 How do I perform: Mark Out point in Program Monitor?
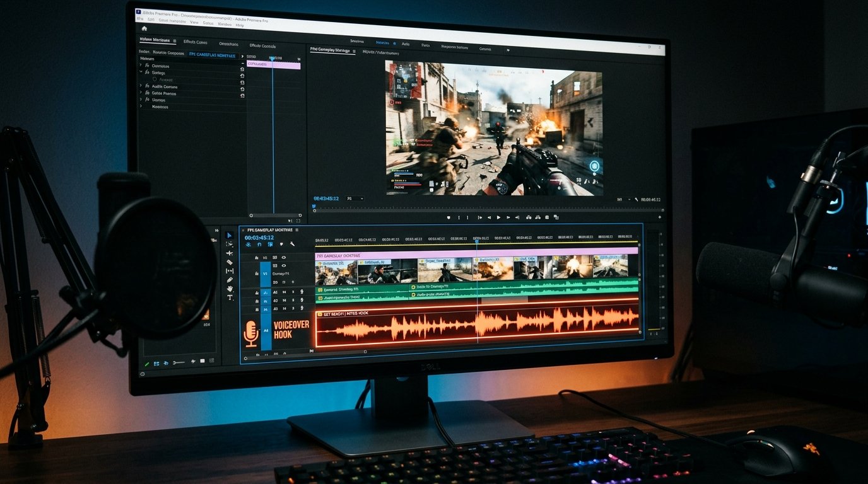467,217
